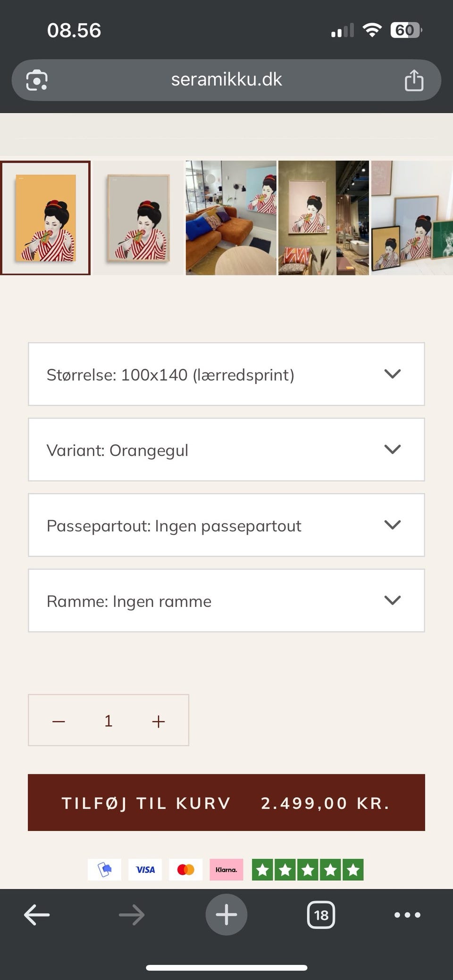Tap the camera search icon in address bar

click(x=37, y=80)
